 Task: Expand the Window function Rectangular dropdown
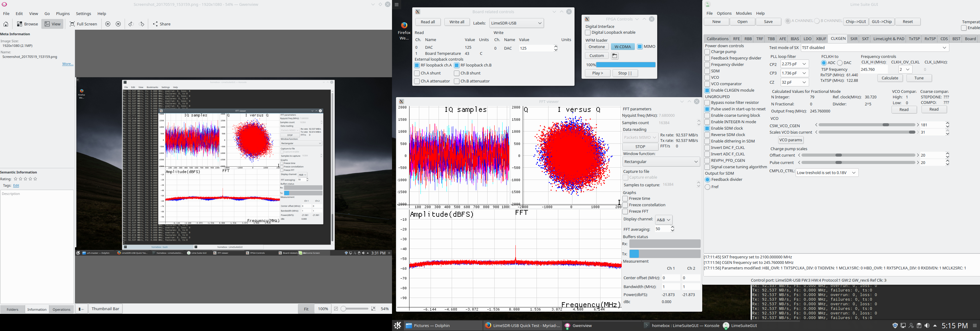(x=661, y=162)
